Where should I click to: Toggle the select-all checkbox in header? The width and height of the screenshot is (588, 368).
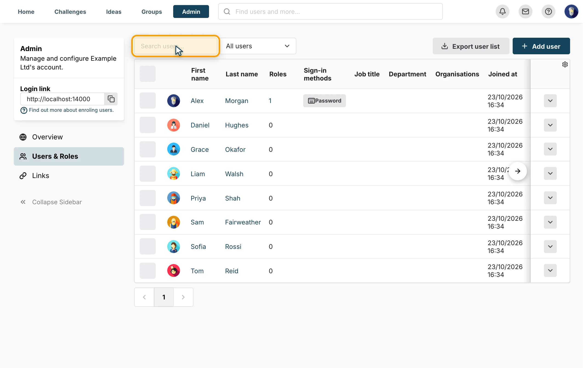pyautogui.click(x=147, y=74)
